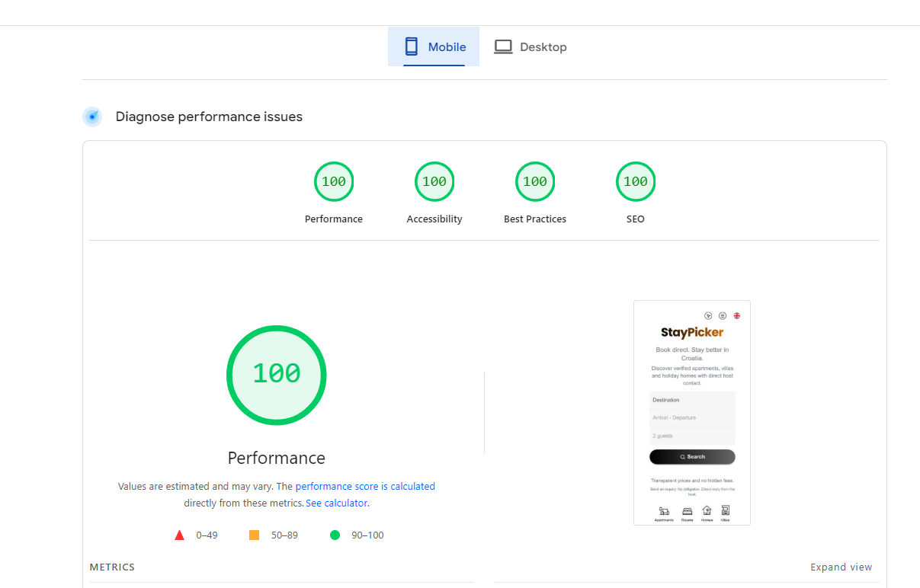The width and height of the screenshot is (920, 588).
Task: Open the 2 guests selector in the preview
Action: [x=692, y=435]
